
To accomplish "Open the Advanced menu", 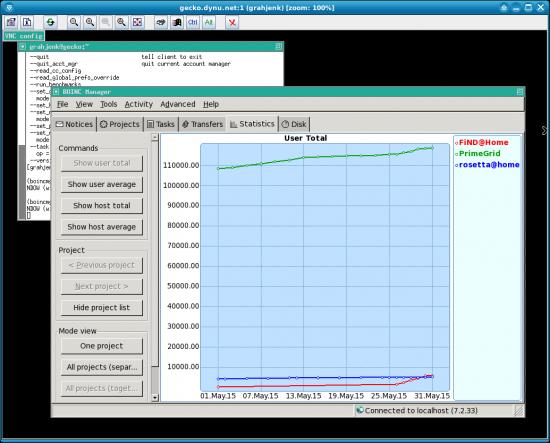I will click(x=177, y=104).
